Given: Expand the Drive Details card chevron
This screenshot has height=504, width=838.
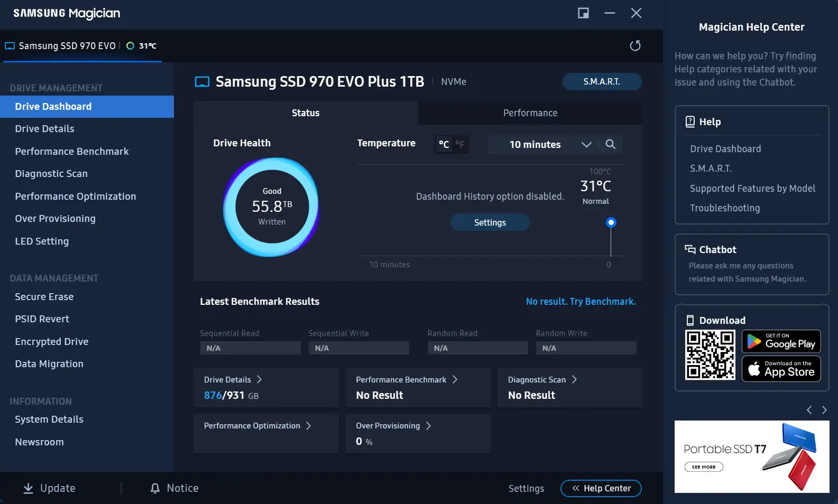Looking at the screenshot, I should (x=259, y=379).
